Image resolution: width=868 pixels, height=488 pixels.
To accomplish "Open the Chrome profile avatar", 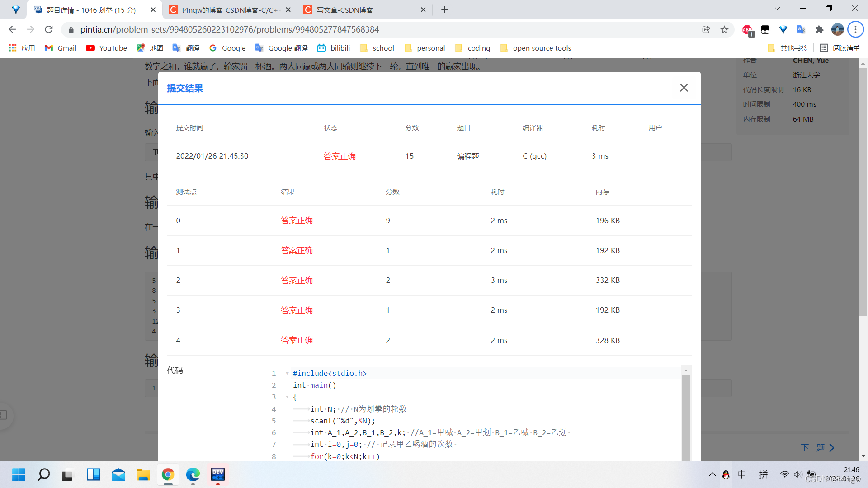I will click(837, 29).
